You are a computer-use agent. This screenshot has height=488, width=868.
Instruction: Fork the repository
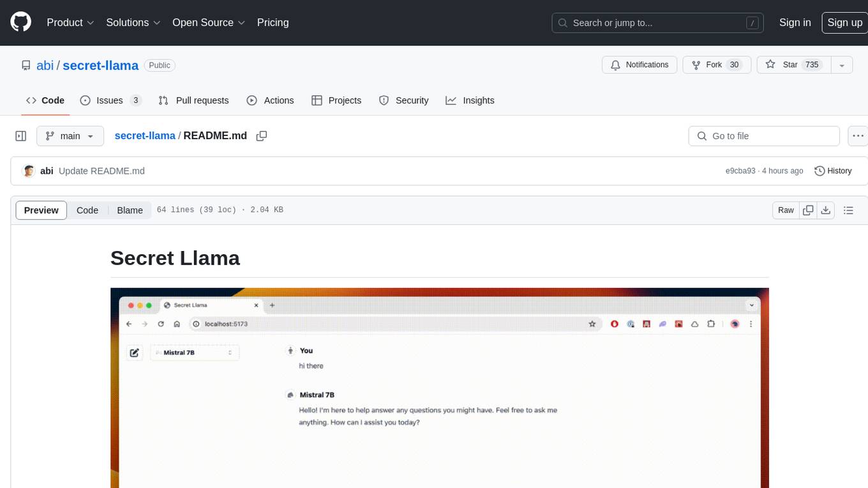(x=717, y=65)
